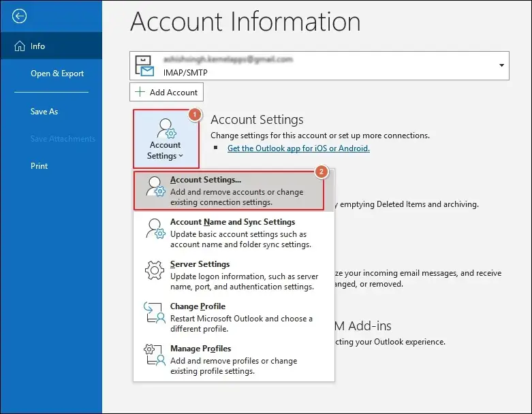This screenshot has height=414, width=532.
Task: Click the Account Settings person-gear icon on the button
Action: point(166,129)
